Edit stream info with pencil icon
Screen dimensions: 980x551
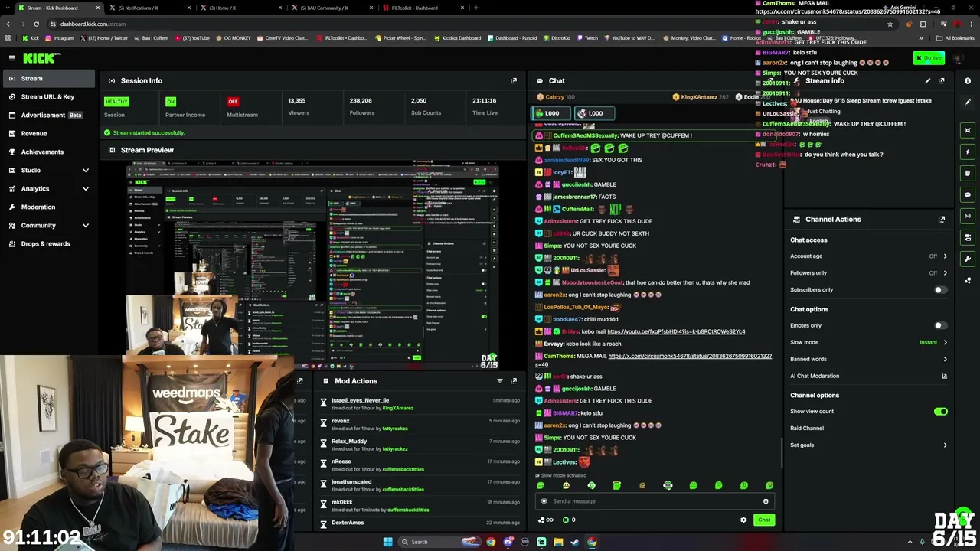pos(927,80)
